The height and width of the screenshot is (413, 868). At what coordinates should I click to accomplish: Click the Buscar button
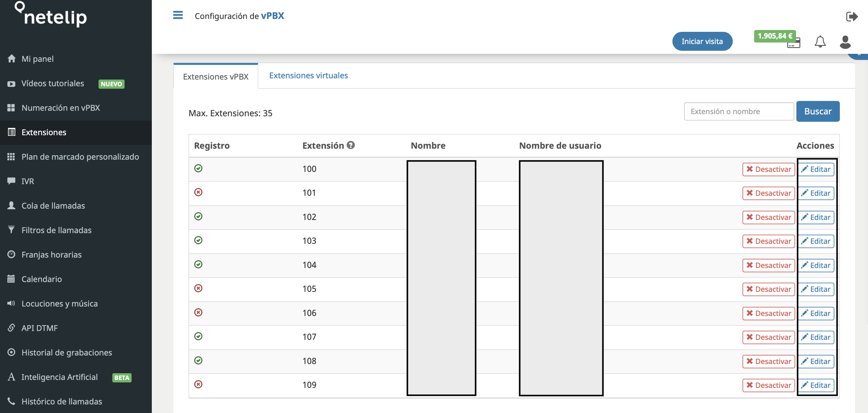(818, 111)
